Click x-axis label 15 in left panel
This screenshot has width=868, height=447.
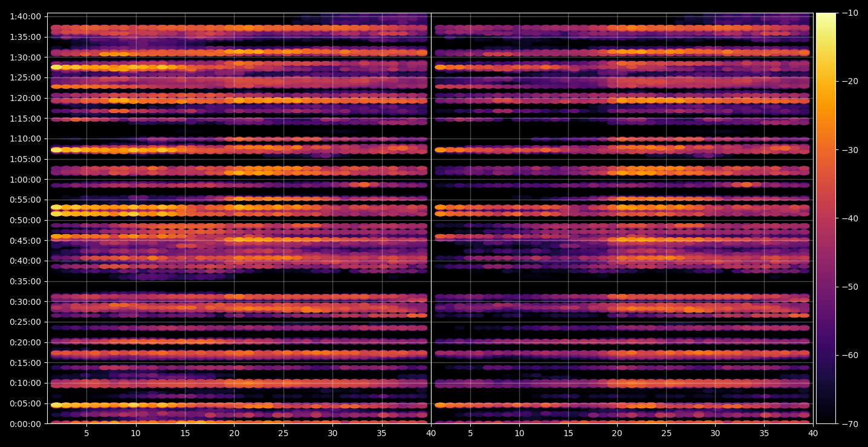(x=185, y=434)
